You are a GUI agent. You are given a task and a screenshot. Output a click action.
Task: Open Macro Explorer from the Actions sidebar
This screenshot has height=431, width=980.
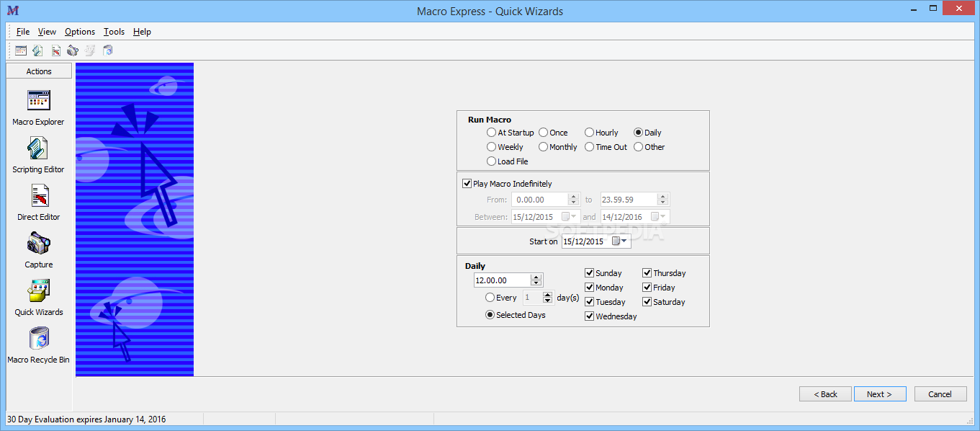point(38,107)
